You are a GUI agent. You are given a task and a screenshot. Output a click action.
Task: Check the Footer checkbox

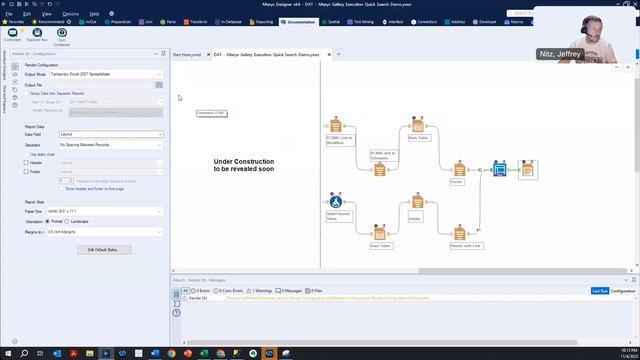(26, 172)
